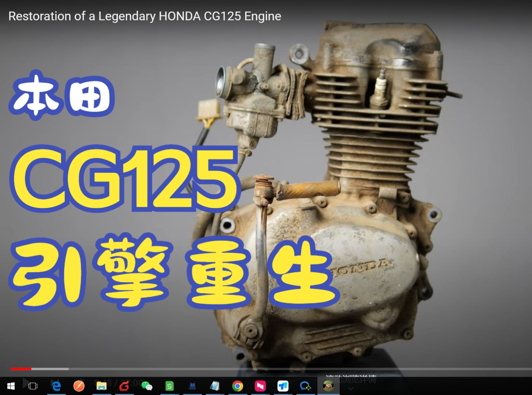Open the Windows Start menu
The width and height of the screenshot is (532, 395).
[x=11, y=386]
